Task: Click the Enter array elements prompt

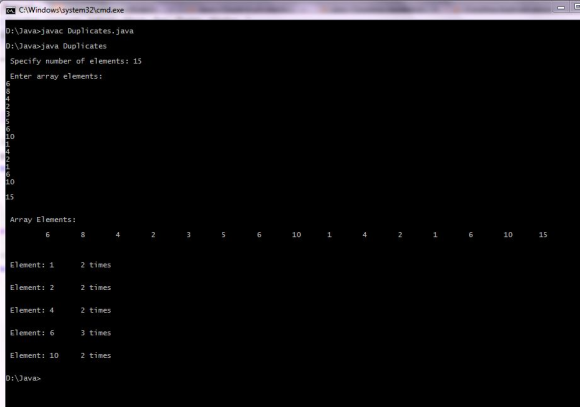Action: (56, 77)
